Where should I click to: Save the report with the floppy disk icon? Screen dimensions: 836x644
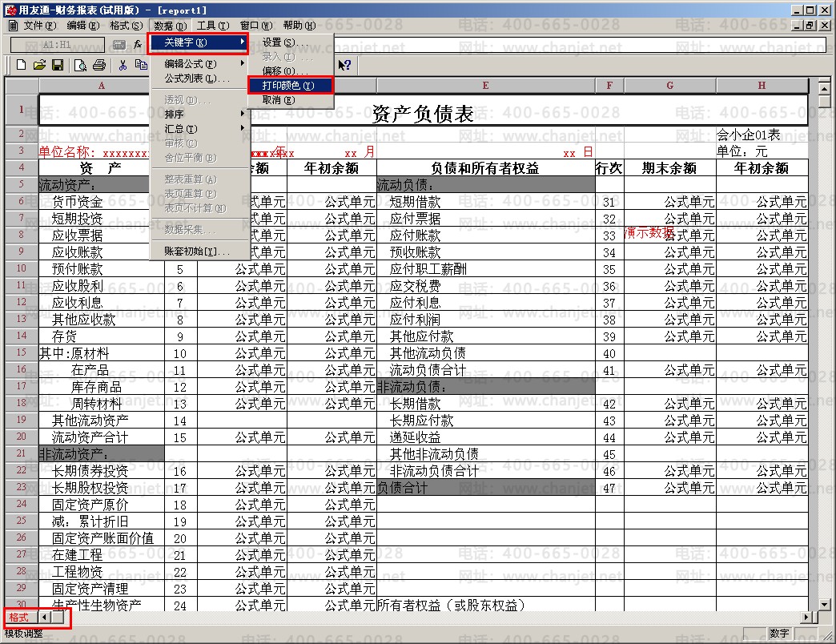pos(58,65)
